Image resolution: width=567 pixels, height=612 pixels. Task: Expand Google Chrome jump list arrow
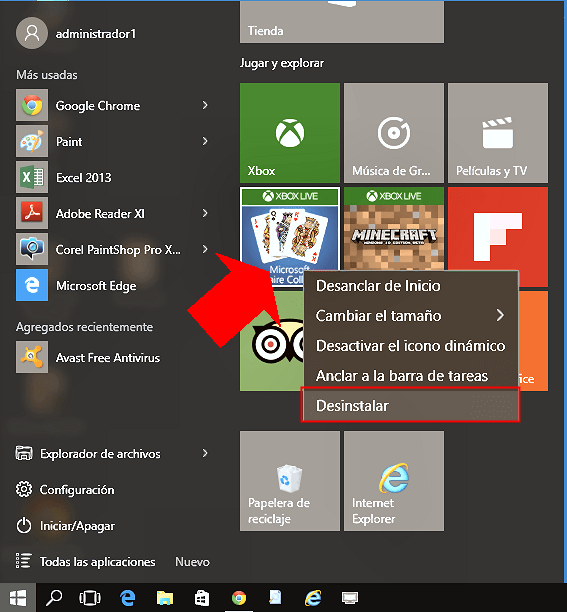click(205, 105)
